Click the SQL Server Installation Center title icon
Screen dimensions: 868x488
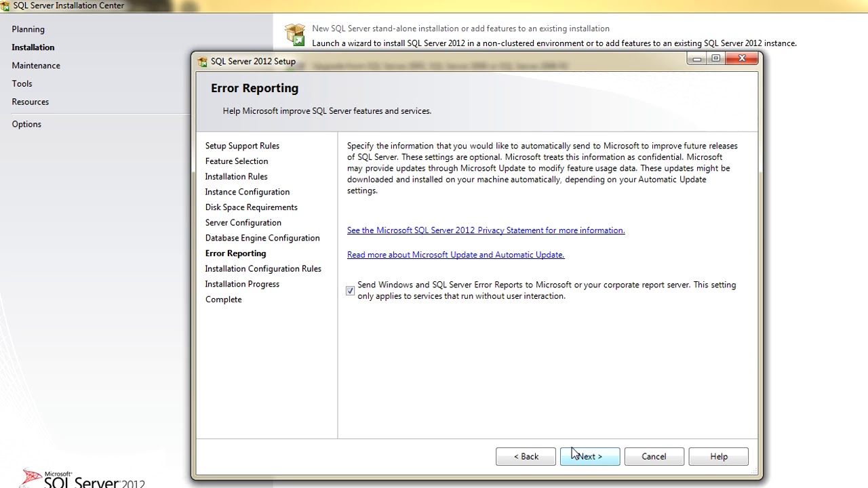tap(5, 5)
